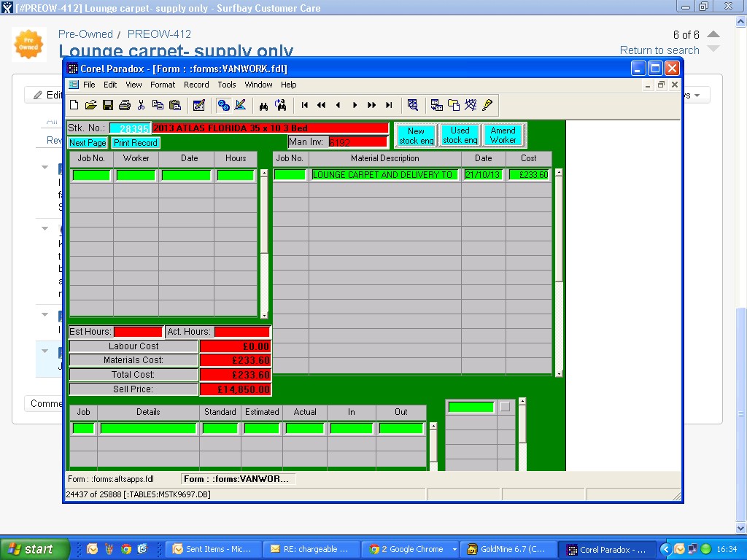Open the Record menu
This screenshot has width=747, height=560.
click(196, 85)
